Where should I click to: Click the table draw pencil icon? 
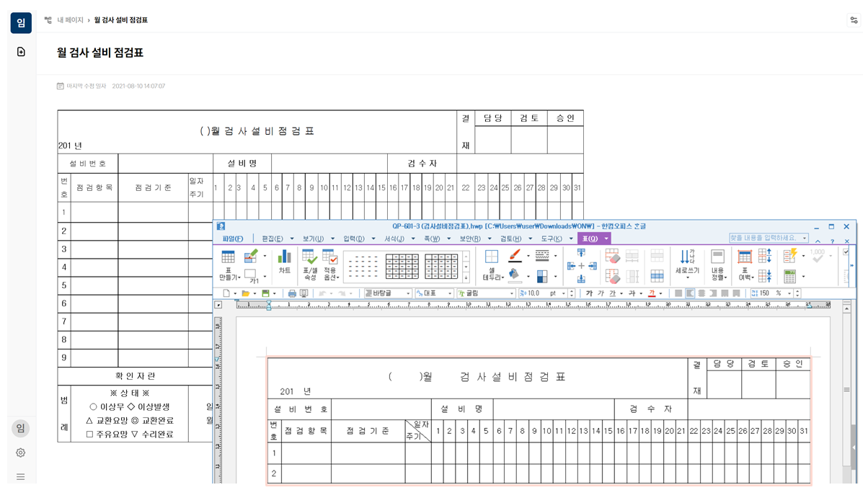tap(250, 256)
